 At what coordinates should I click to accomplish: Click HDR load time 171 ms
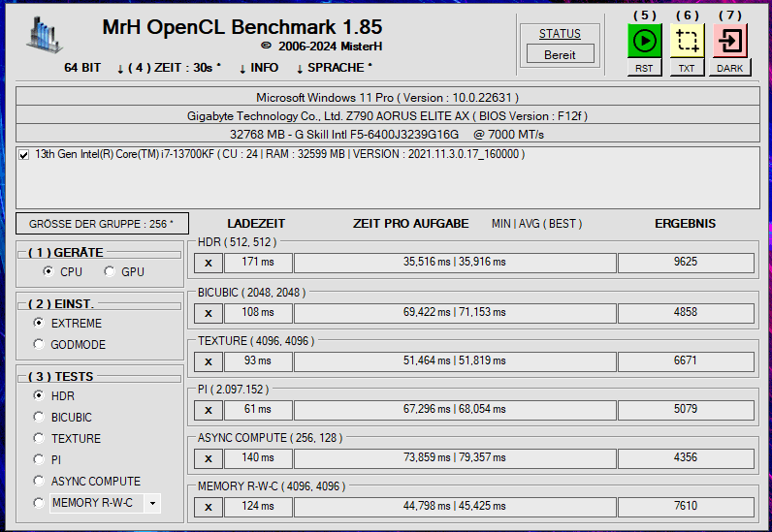[x=259, y=263]
